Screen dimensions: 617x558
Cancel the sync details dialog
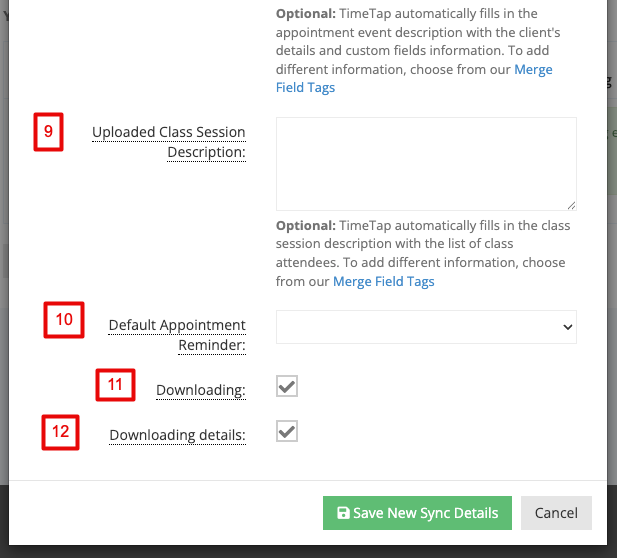point(556,513)
